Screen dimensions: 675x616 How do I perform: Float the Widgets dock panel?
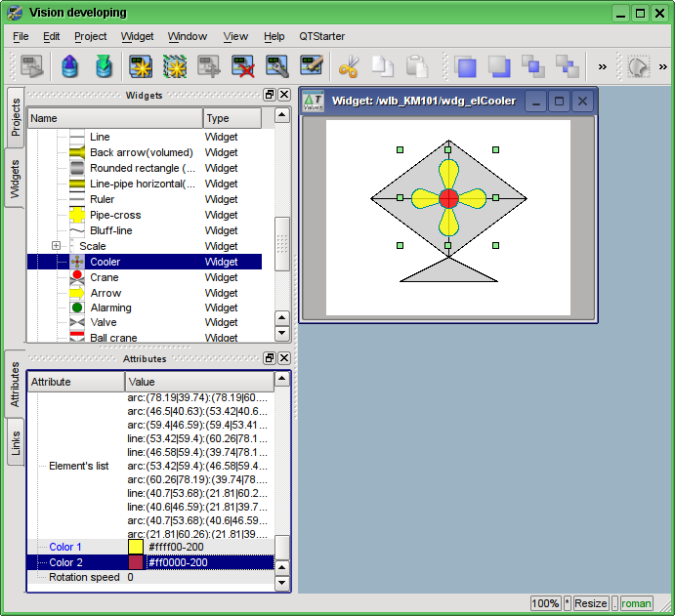[270, 95]
